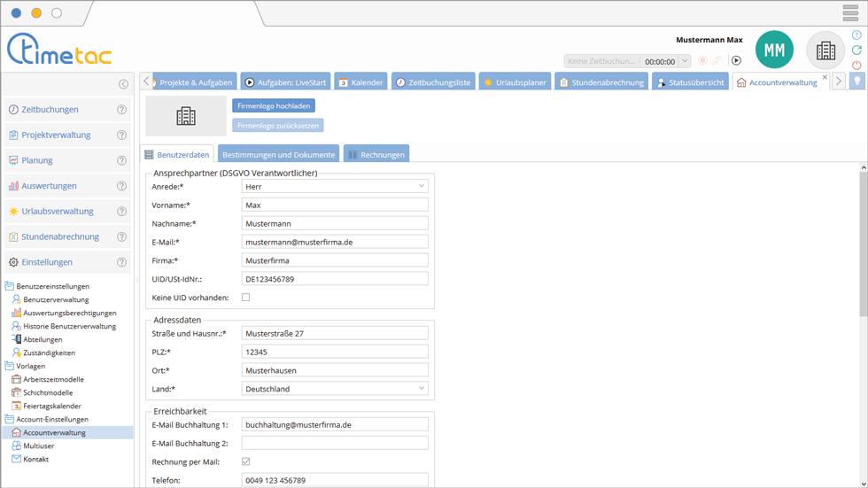Open the Urlaubsplaner tab
The height and width of the screenshot is (488, 868).
pyautogui.click(x=515, y=82)
